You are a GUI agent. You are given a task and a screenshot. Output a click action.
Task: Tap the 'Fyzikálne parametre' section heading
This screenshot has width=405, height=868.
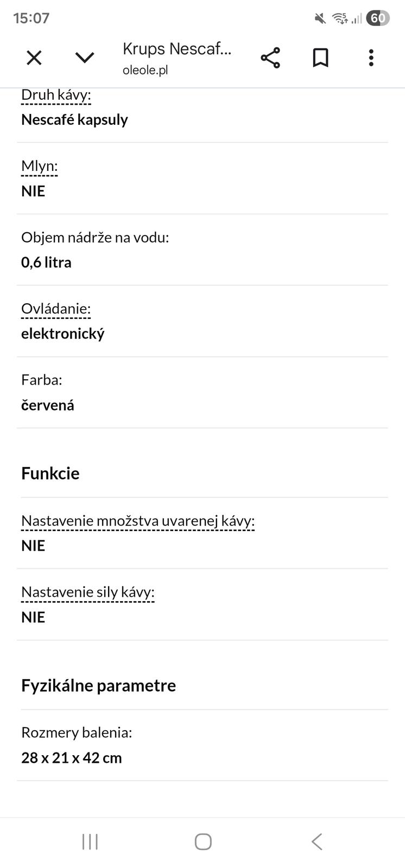pyautogui.click(x=99, y=685)
